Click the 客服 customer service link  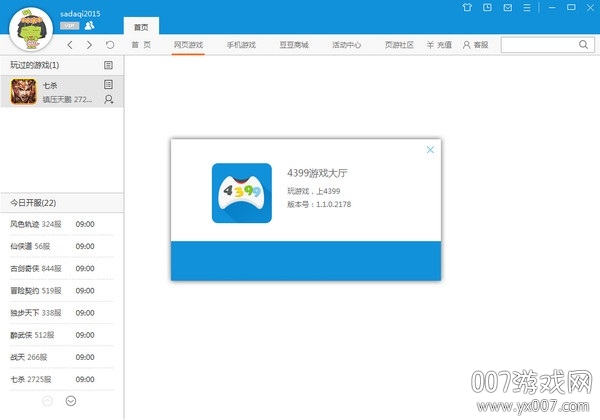pyautogui.click(x=476, y=45)
